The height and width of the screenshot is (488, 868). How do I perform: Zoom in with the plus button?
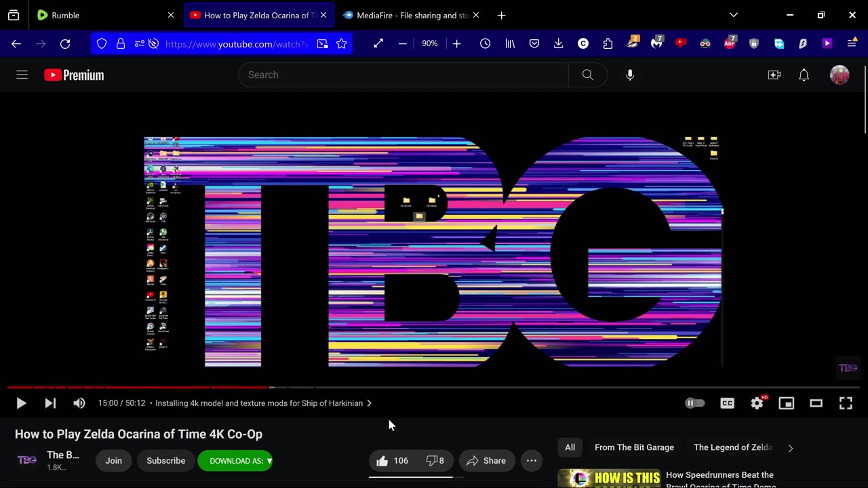(457, 43)
